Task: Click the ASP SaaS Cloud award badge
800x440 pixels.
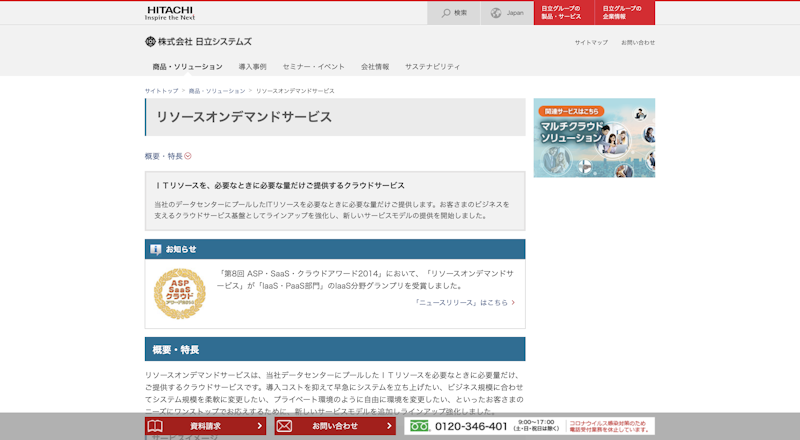Action: click(x=179, y=293)
